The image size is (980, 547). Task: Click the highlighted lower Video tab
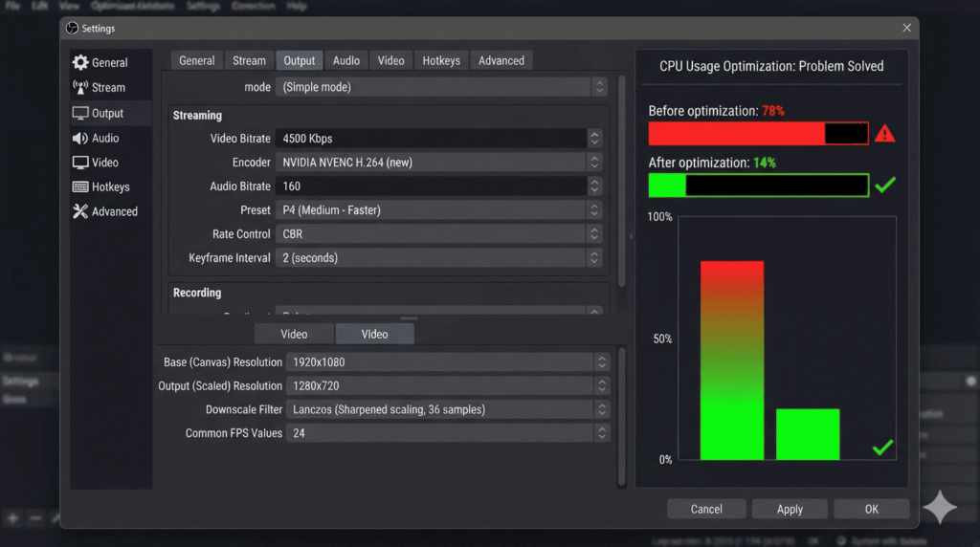pyautogui.click(x=374, y=334)
